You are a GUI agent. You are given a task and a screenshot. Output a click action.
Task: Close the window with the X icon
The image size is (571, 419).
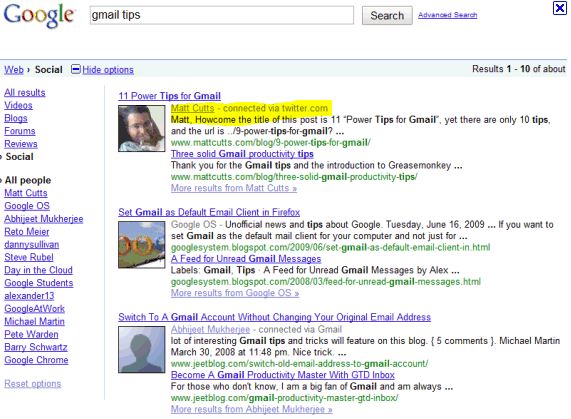[559, 8]
